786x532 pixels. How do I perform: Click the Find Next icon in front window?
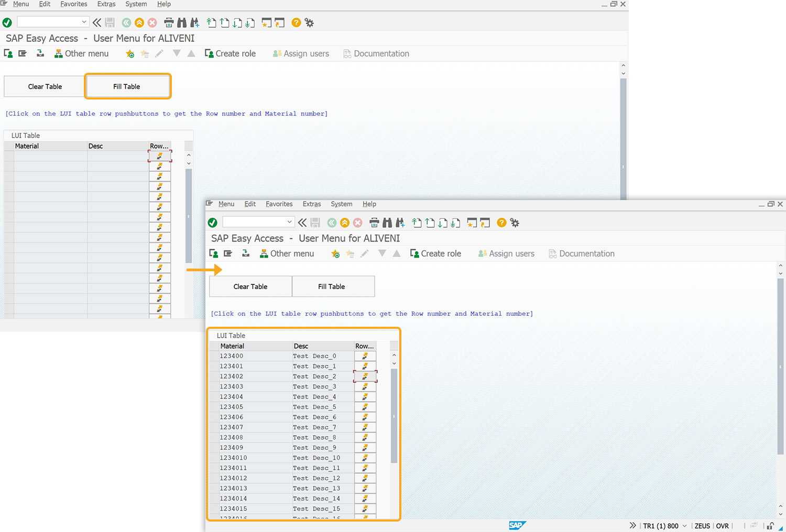point(400,223)
